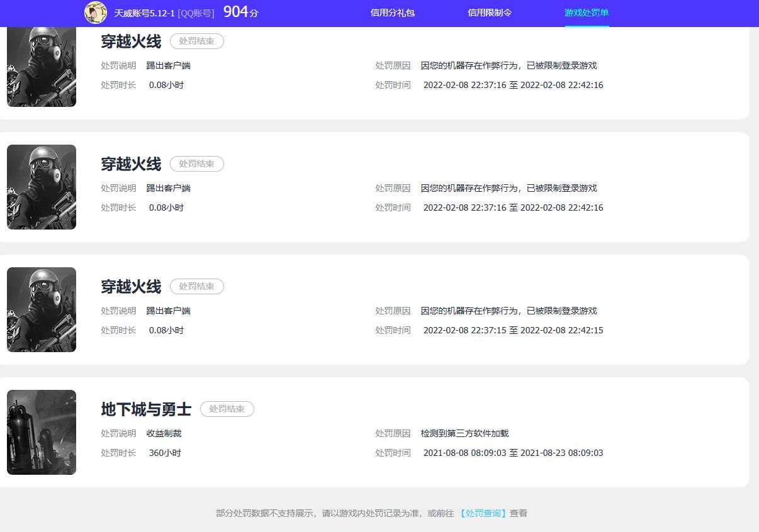Select the time range starting 2022-02-08 22:37:15
The height and width of the screenshot is (532, 759).
[514, 330]
